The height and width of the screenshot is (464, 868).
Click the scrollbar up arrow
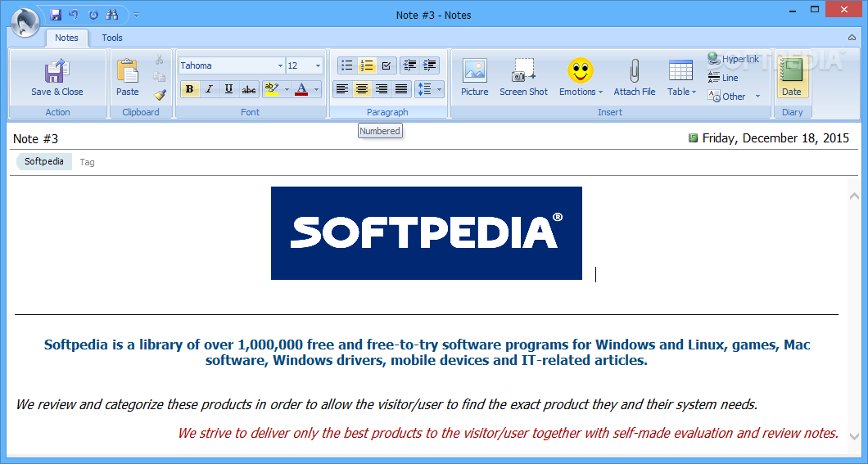pyautogui.click(x=854, y=196)
